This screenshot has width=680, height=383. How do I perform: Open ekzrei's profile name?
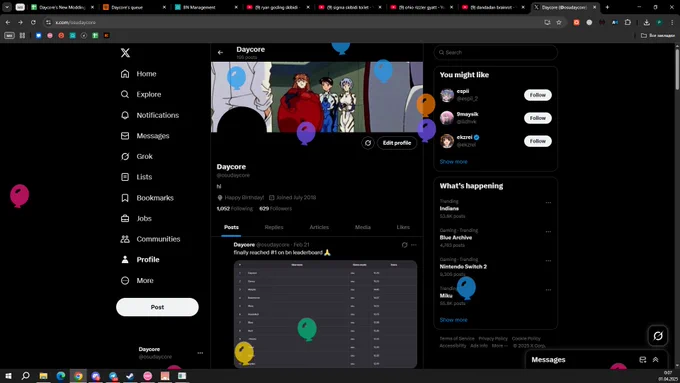tap(464, 137)
